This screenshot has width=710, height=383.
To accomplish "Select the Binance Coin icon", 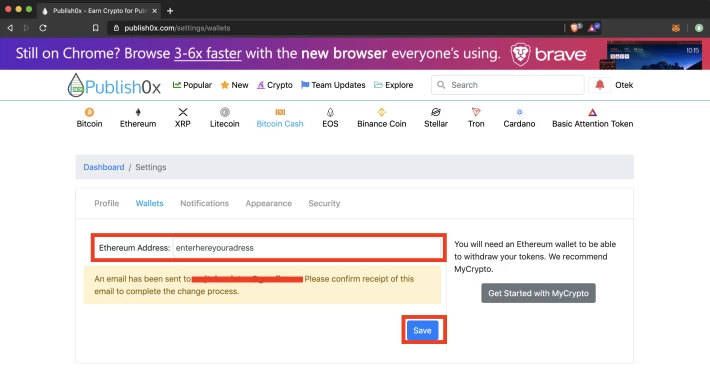I will [x=382, y=112].
